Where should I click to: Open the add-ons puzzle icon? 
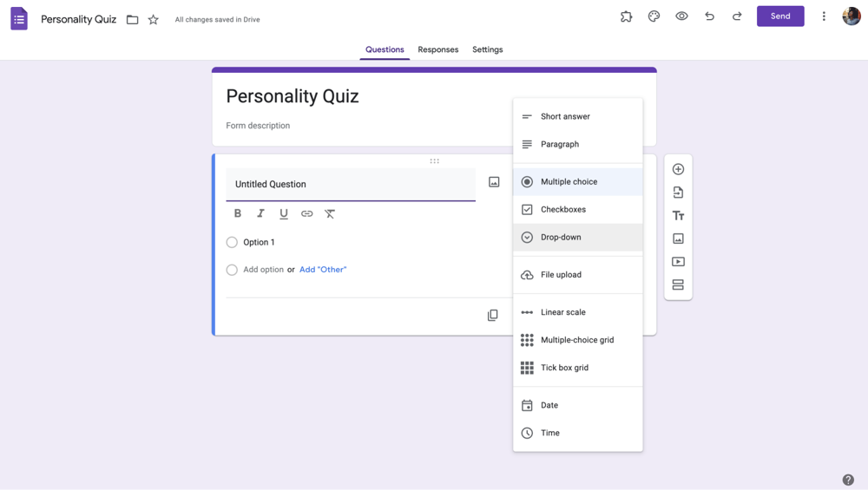pyautogui.click(x=626, y=16)
